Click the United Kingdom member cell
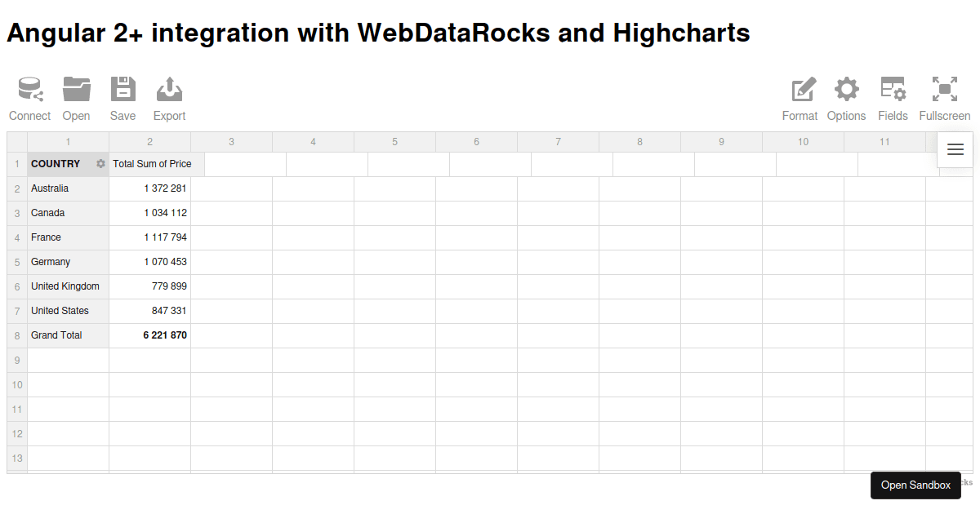Image resolution: width=980 pixels, height=514 pixels. click(x=65, y=286)
